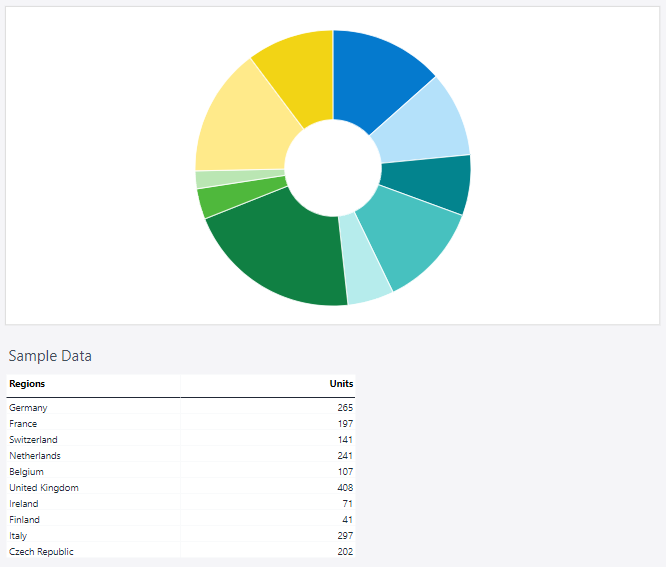666x567 pixels.
Task: Sort by the Regions column header
Action: tap(27, 384)
